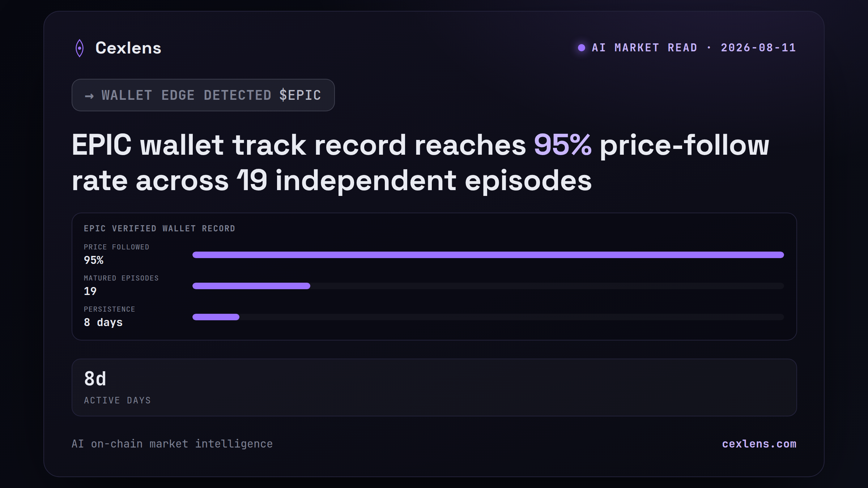Click the AI on-chain market intelligence tagline
Image resolution: width=868 pixels, height=488 pixels.
pos(172,444)
